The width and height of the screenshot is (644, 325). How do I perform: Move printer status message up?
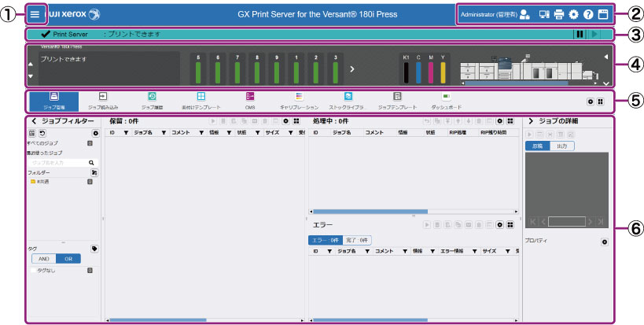[x=31, y=64]
